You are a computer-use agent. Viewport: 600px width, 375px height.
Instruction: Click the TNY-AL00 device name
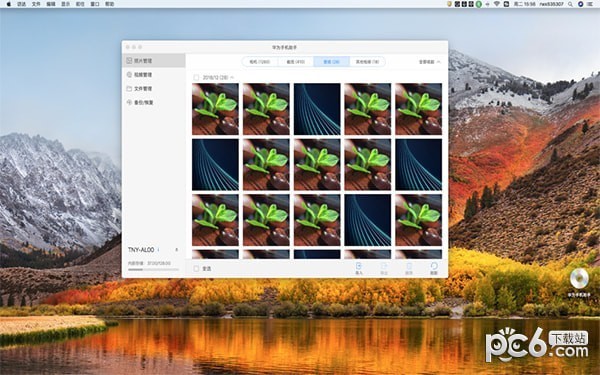point(141,250)
